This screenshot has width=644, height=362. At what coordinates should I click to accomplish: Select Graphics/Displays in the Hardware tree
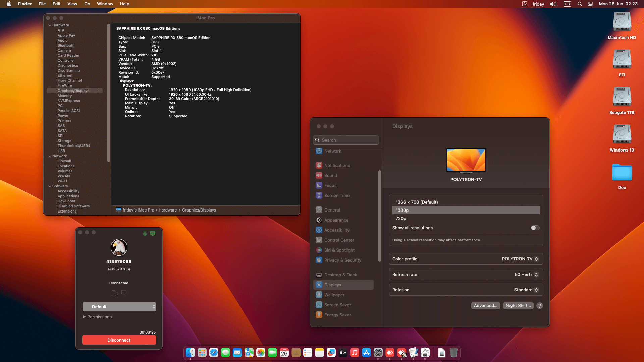[74, 90]
